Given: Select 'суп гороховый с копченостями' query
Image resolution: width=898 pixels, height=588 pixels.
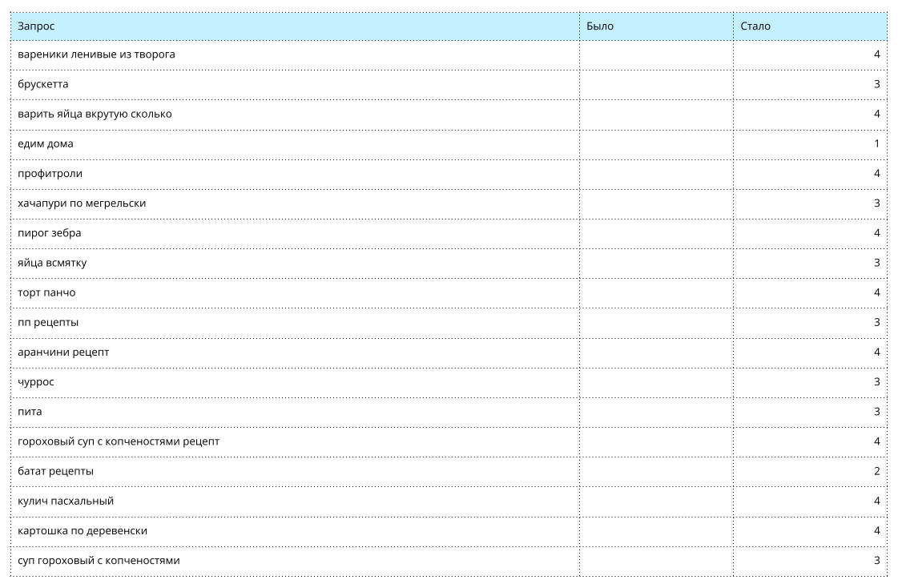Looking at the screenshot, I should 99,561.
